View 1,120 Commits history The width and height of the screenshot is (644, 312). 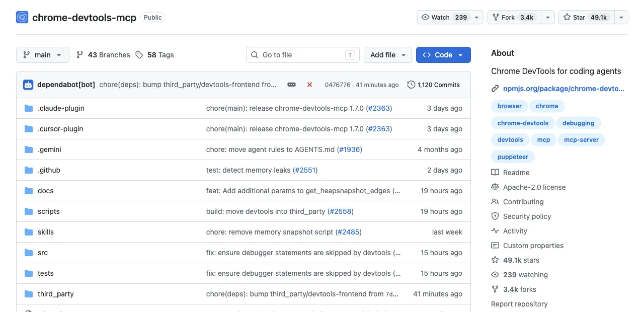(433, 85)
